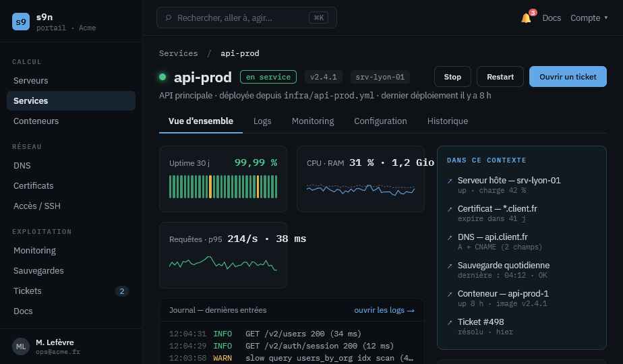
Task: Click the Restart button
Action: [500, 77]
